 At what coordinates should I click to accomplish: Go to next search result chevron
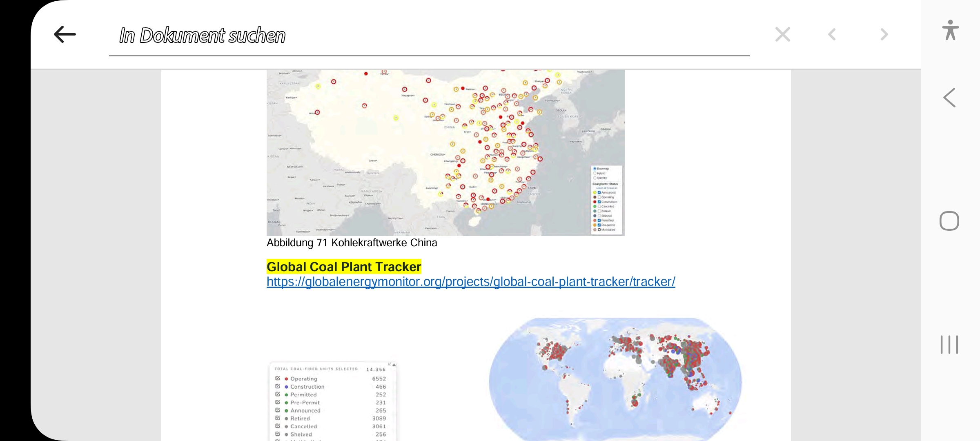point(884,34)
